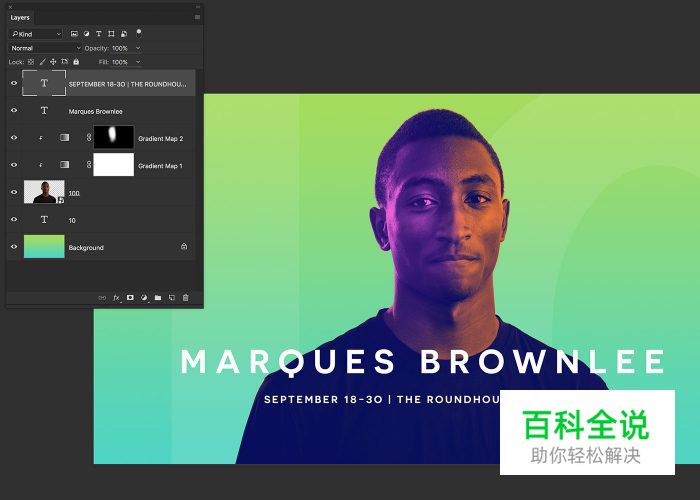Delete layer using the trash icon
Image resolution: width=700 pixels, height=500 pixels.
(x=185, y=297)
